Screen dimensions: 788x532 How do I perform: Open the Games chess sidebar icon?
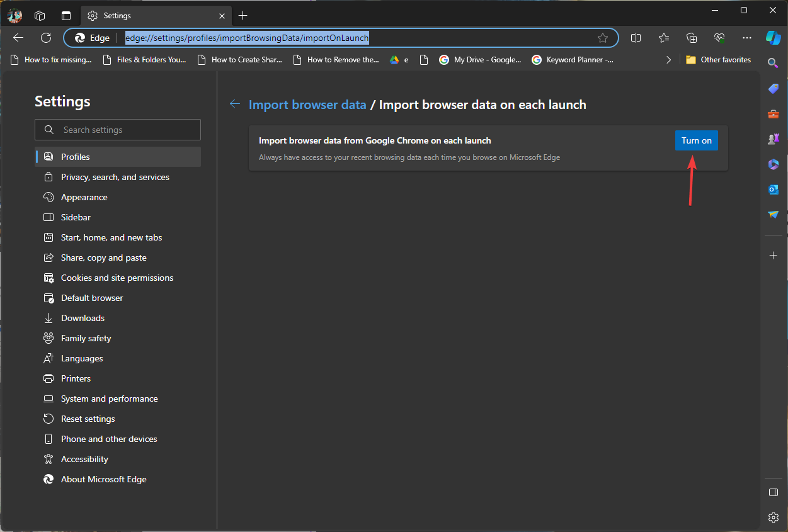tap(774, 139)
